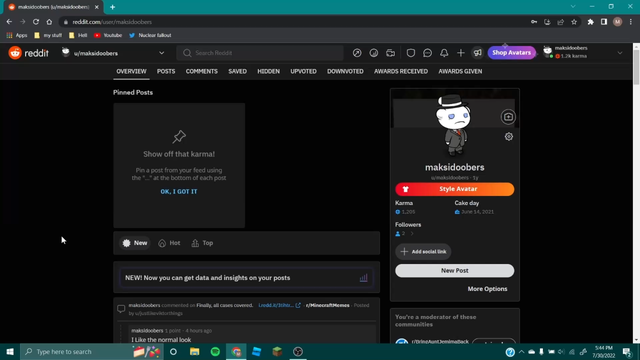Image resolution: width=640 pixels, height=360 pixels.
Task: Dismiss pinned tip with OK, I GOT IT
Action: pyautogui.click(x=179, y=191)
